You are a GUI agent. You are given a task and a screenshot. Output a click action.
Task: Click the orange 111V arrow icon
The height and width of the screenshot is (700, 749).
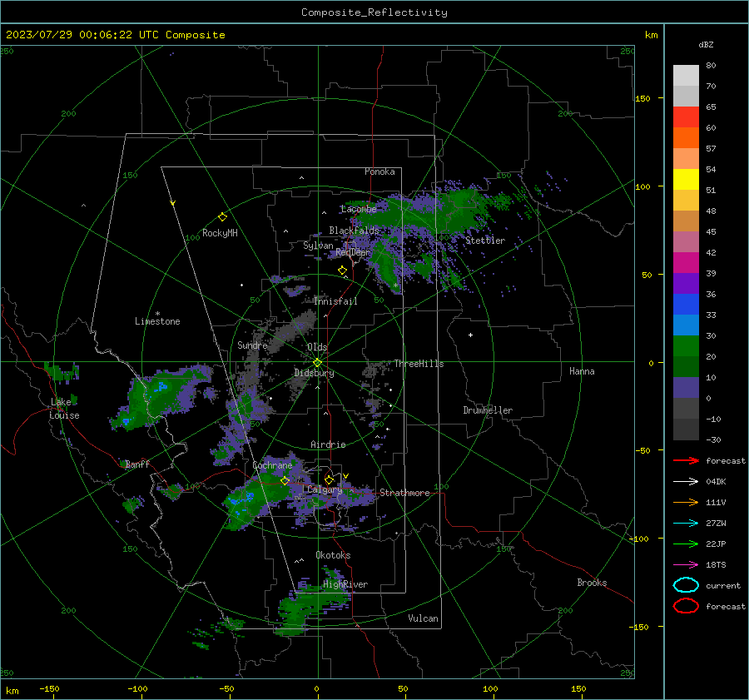point(686,502)
